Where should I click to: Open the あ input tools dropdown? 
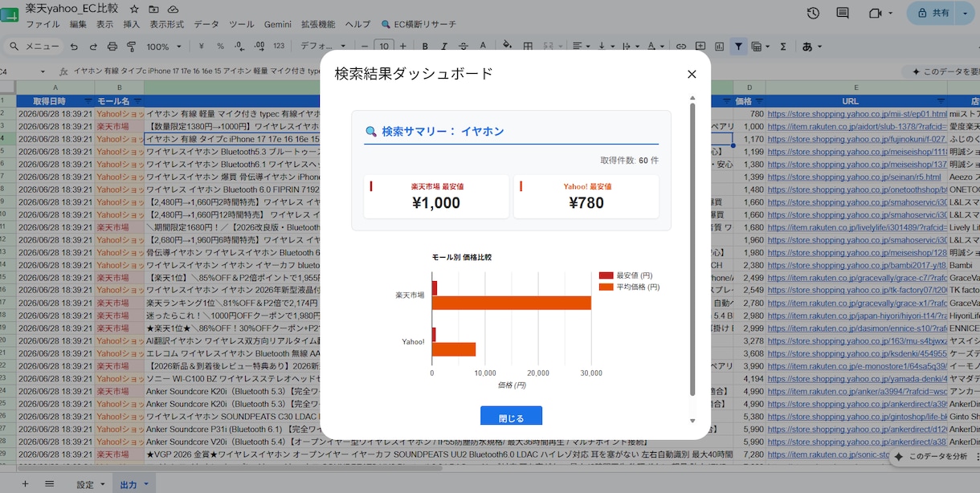(811, 47)
